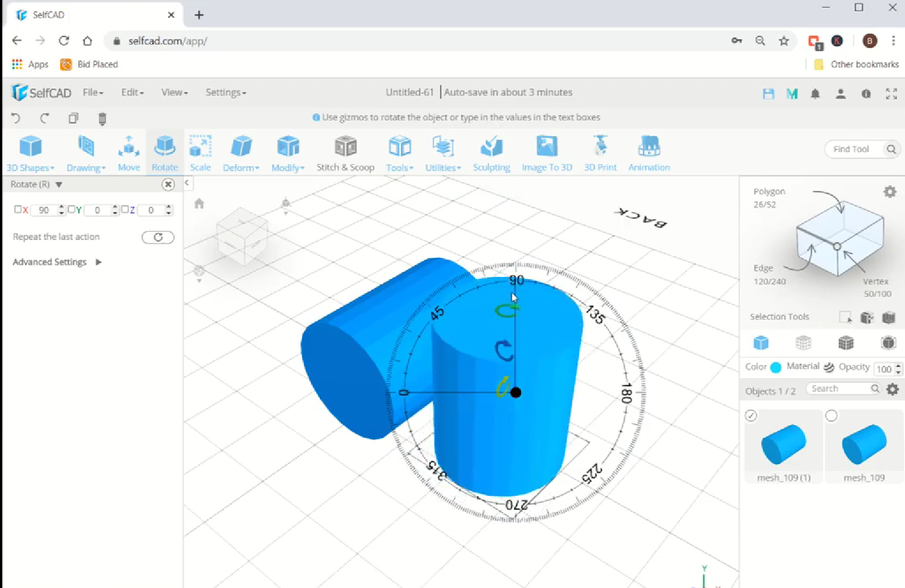The image size is (905, 588).
Task: Save the project with the floppy icon
Action: 768,93
